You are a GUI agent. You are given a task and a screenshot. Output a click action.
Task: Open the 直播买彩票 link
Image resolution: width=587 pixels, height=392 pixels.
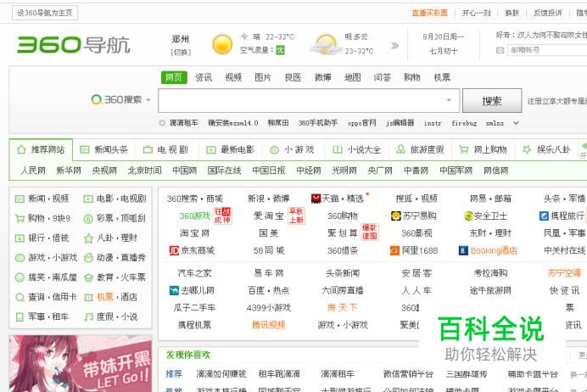pos(429,13)
